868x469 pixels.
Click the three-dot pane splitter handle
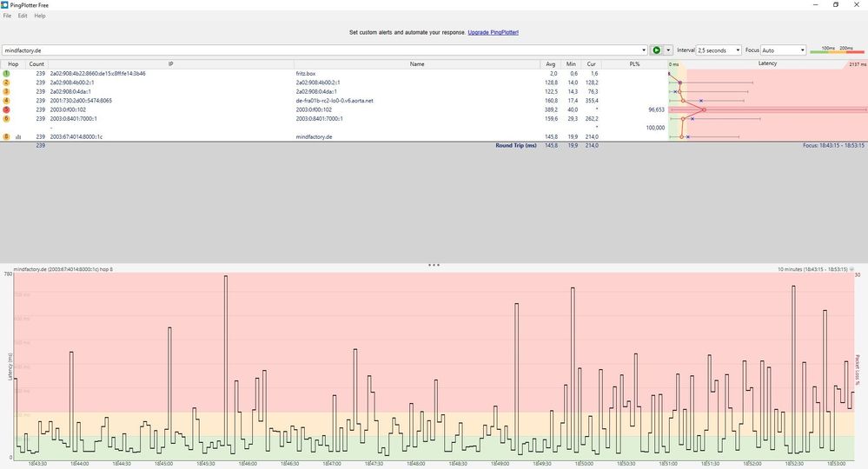(x=434, y=265)
